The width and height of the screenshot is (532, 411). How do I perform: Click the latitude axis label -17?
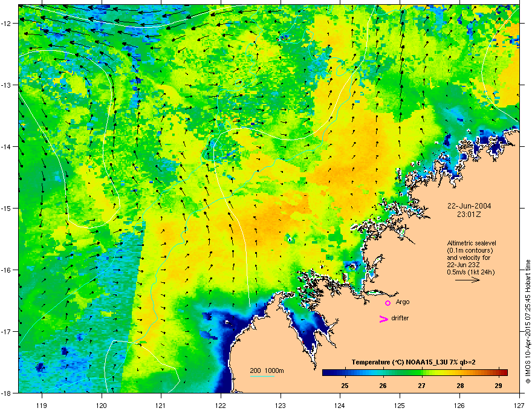tap(7, 332)
